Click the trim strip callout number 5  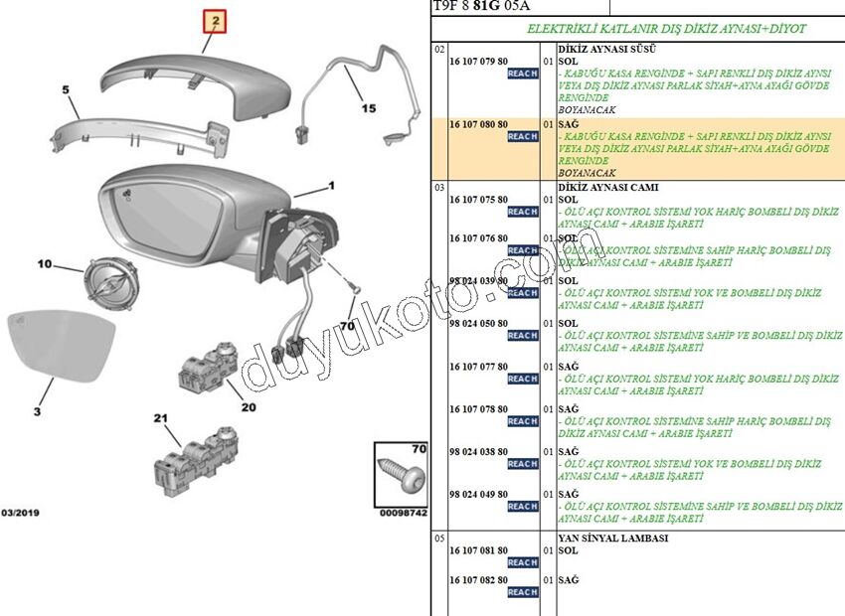pyautogui.click(x=66, y=90)
